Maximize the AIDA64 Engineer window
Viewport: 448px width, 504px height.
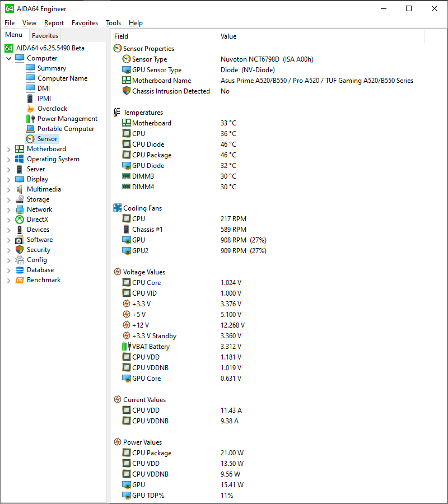point(409,8)
